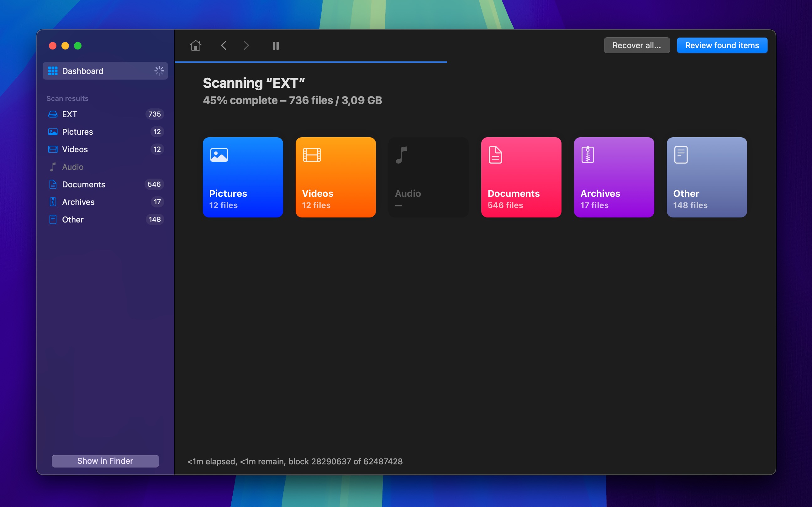
Task: Select Archives in sidebar scan results
Action: pyautogui.click(x=105, y=202)
